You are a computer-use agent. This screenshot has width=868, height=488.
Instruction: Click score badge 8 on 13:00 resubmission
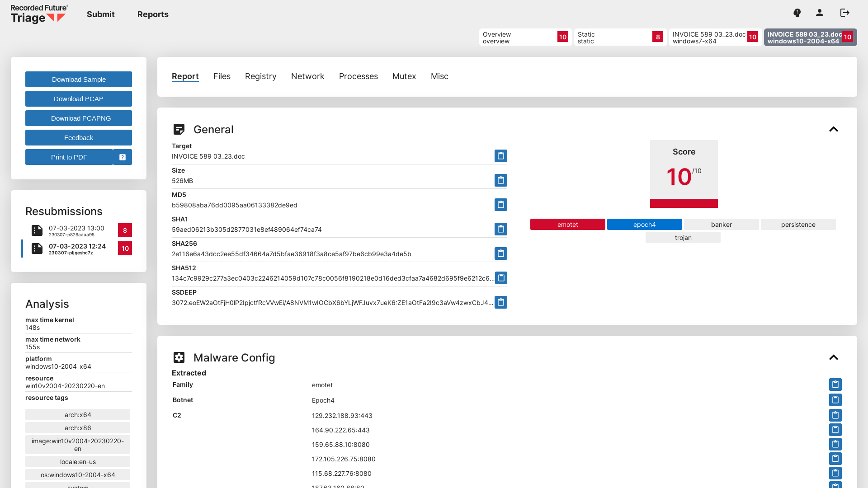[125, 230]
